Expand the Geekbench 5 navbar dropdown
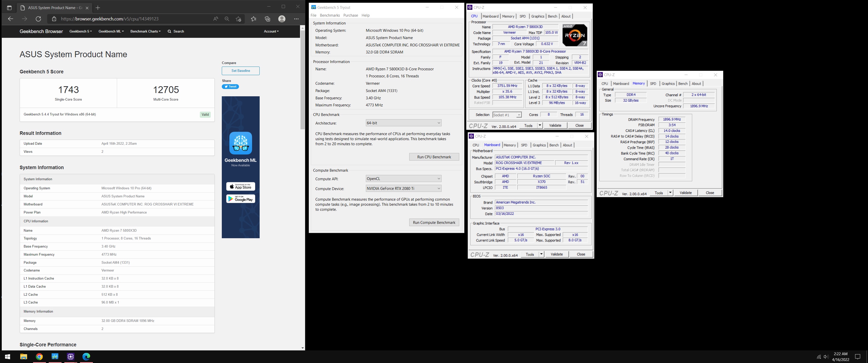Screen dimensions: 868x363 point(80,31)
